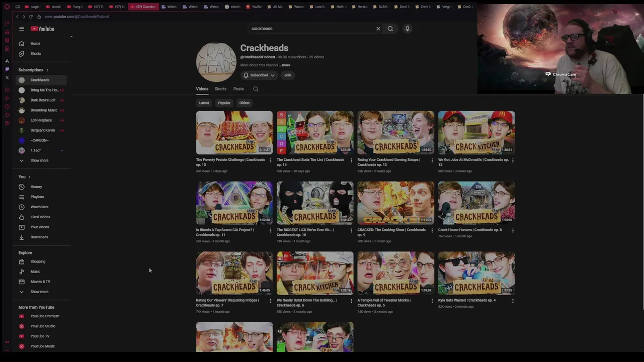Open Movies & TV under Explore
Viewport: 644px width, 362px height.
[40, 282]
